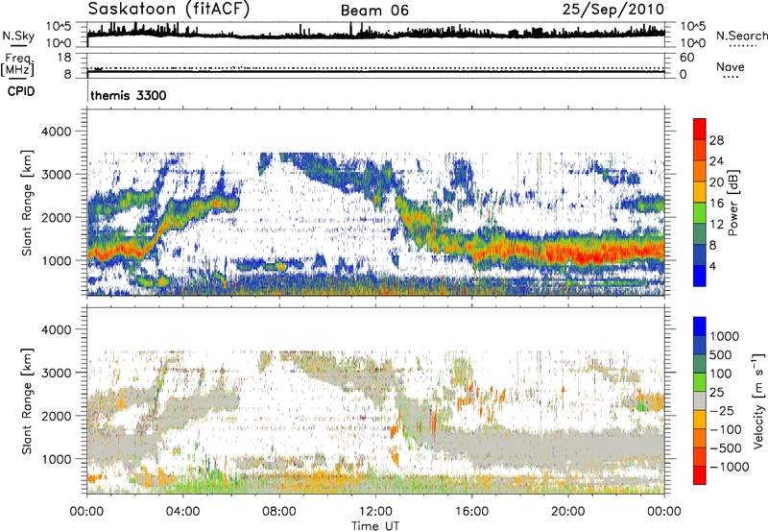Image resolution: width=768 pixels, height=532 pixels.
Task: Select the Time UT axis title
Action: tap(375, 526)
